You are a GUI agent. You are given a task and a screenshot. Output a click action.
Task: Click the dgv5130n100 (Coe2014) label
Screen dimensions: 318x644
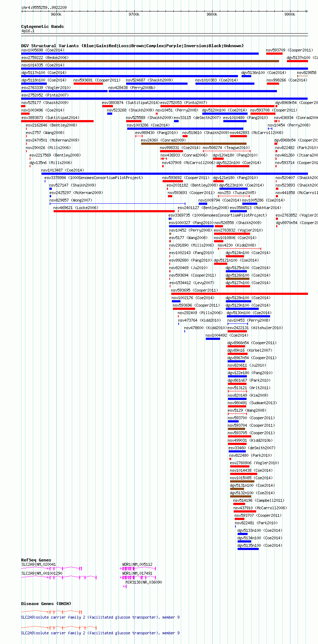tap(249, 313)
